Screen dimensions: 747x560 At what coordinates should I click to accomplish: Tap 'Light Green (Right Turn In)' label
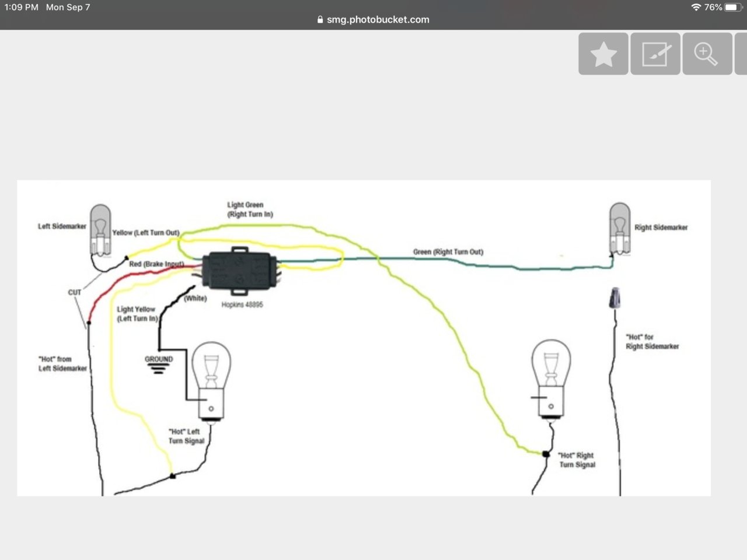coord(250,209)
